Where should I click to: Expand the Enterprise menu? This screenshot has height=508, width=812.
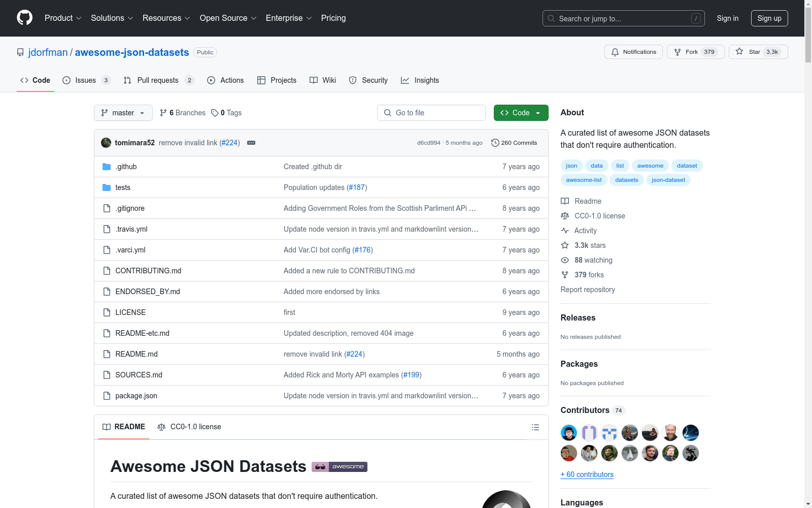(x=289, y=18)
